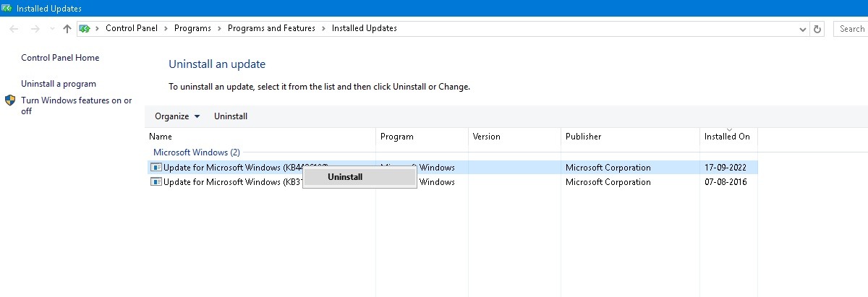868x297 pixels.
Task: Click Programs in the breadcrumb path
Action: (192, 29)
